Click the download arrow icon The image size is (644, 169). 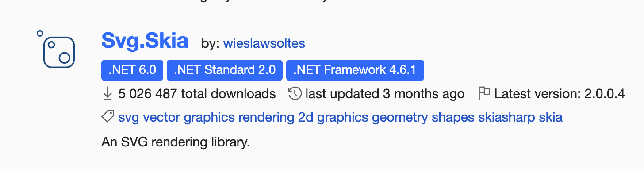click(x=107, y=94)
